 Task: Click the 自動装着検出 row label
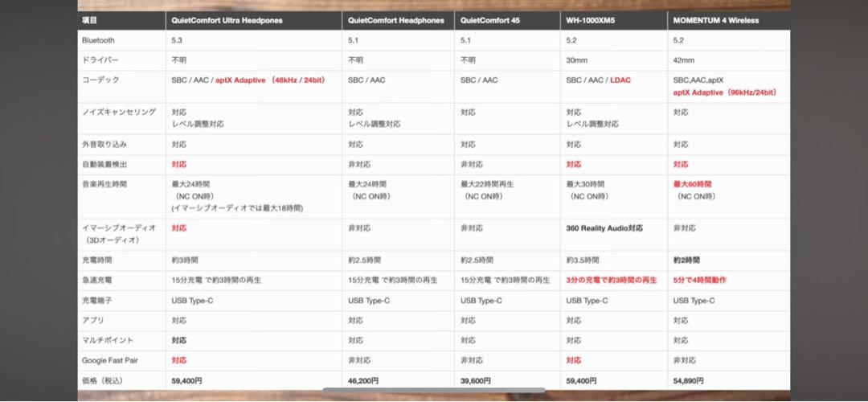pos(104,165)
